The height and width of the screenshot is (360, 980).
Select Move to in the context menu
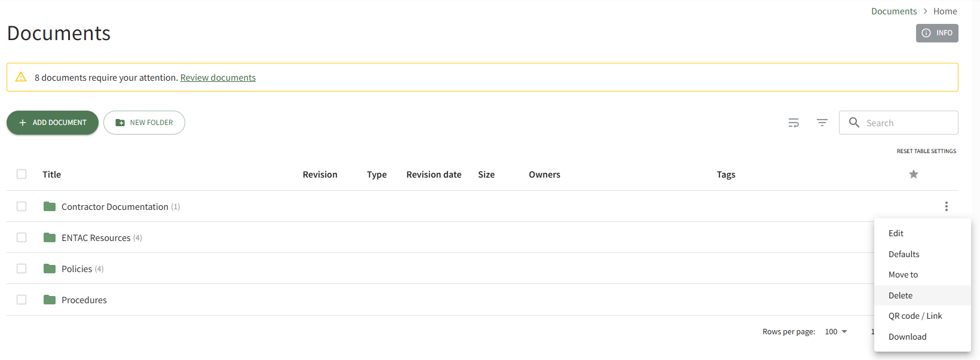[903, 274]
